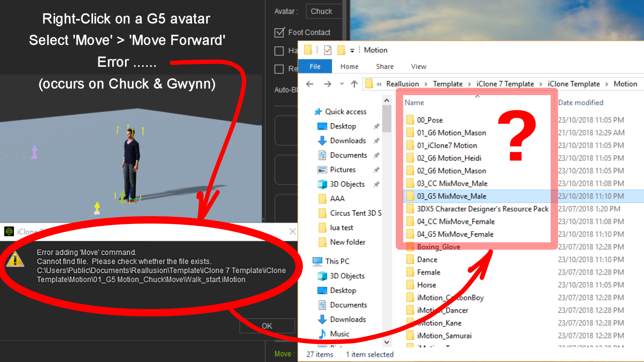Click the warning icon in error dialog
This screenshot has height=362, width=644.
(15, 259)
